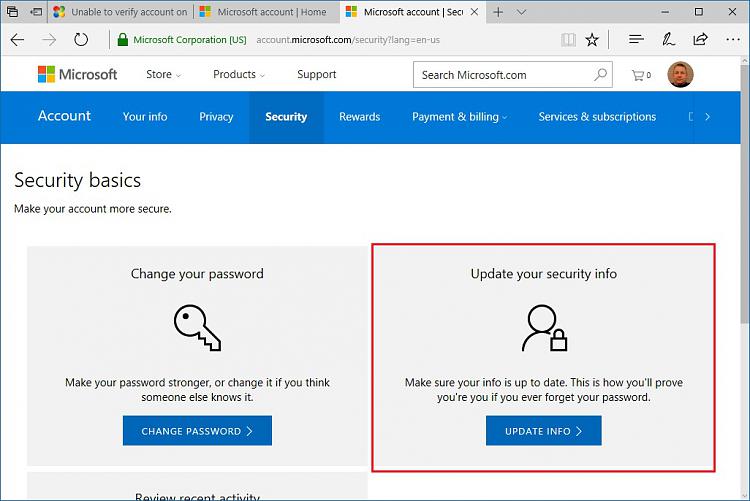This screenshot has height=501, width=750.
Task: Open the Privacy tab
Action: (216, 117)
